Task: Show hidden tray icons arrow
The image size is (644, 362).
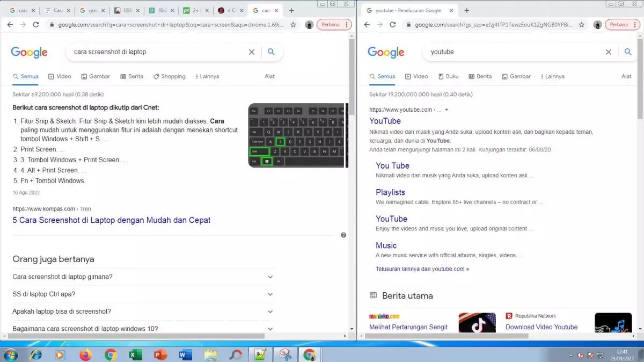Action: tap(570, 355)
